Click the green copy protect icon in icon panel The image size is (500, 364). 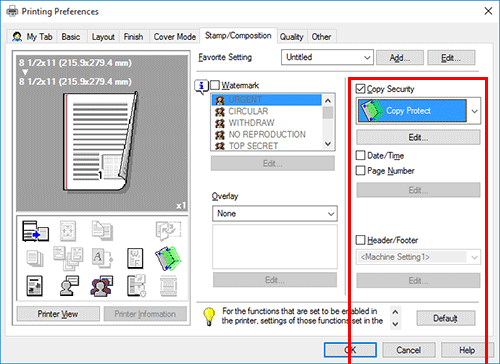pos(168,258)
